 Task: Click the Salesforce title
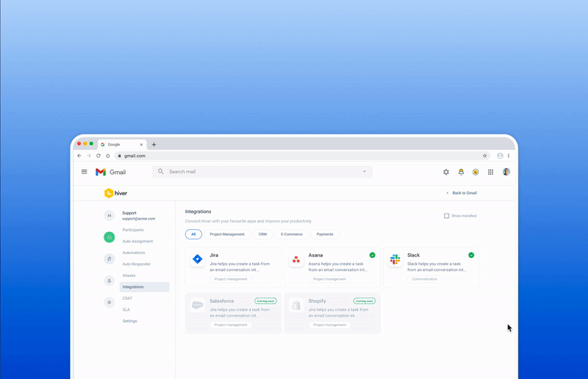pos(222,301)
